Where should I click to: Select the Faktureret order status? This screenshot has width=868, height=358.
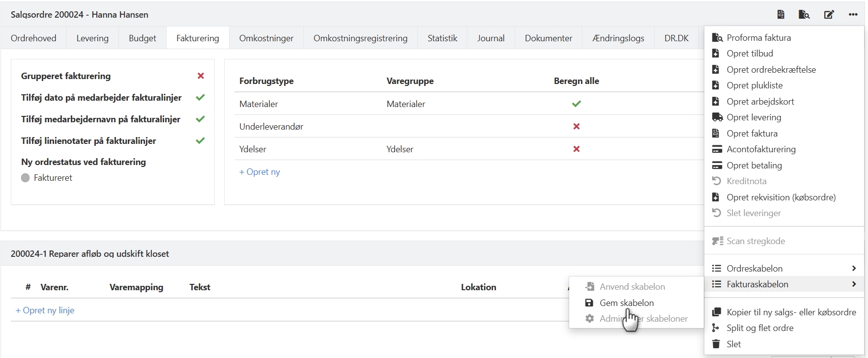[x=53, y=178]
